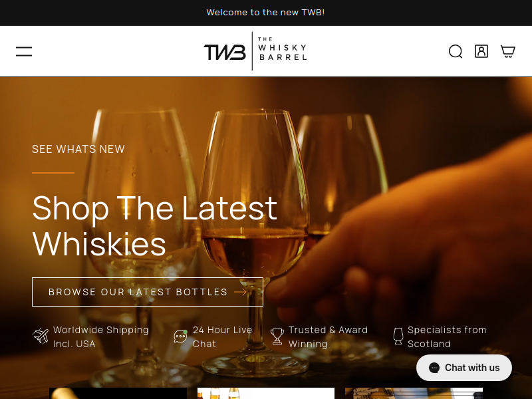Click the TWB Whisky Barrel logo

[255, 51]
